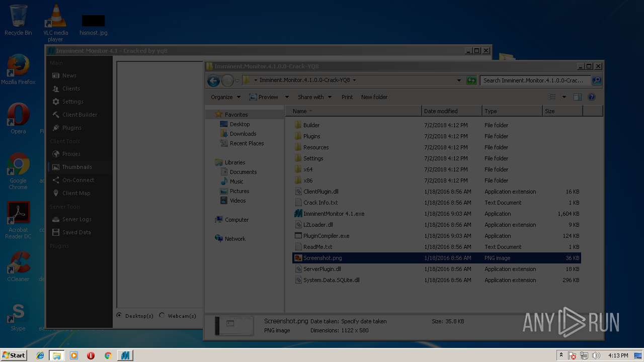Screen dimensions: 644x362
Task: Focus the Explorer search field
Action: (x=536, y=80)
